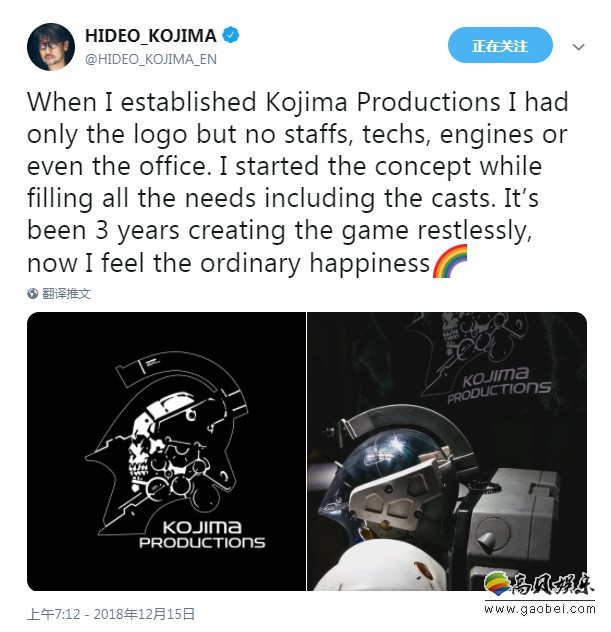Click the blue verified badge checkmark
Viewport: 611px width, 632px height.
[x=231, y=35]
